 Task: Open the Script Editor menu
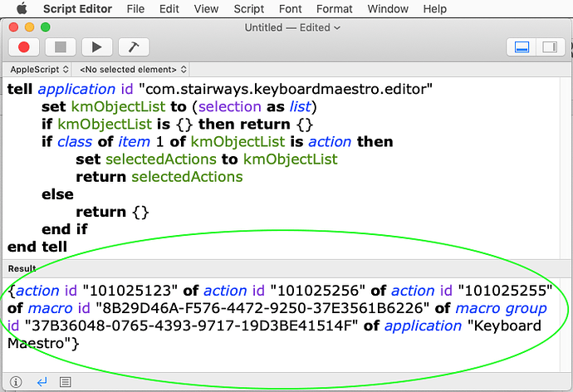(77, 9)
